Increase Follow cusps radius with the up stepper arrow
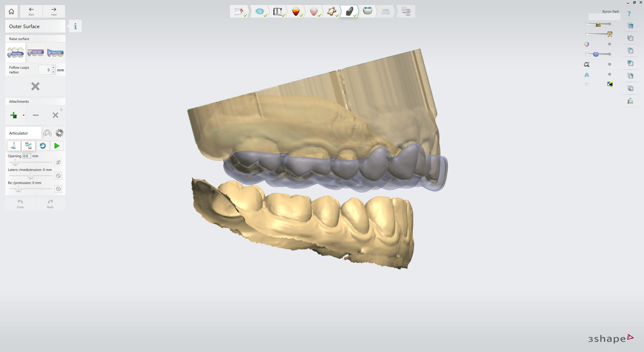This screenshot has height=352, width=644. point(53,67)
